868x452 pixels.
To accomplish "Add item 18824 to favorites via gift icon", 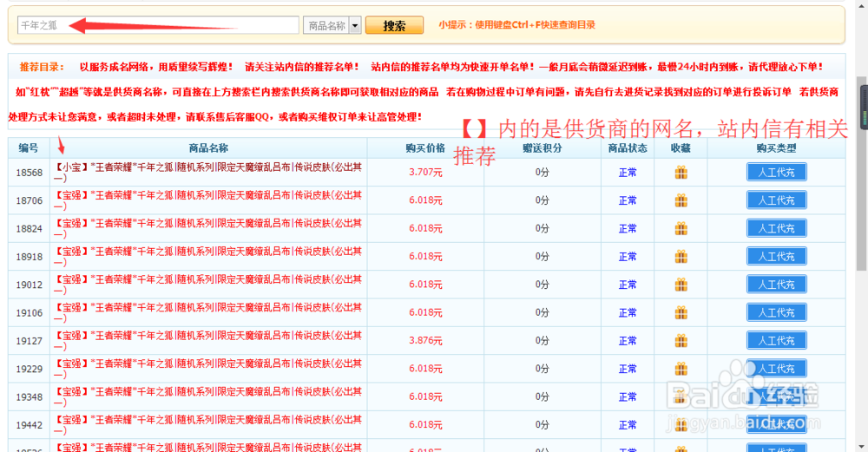I will coord(681,228).
